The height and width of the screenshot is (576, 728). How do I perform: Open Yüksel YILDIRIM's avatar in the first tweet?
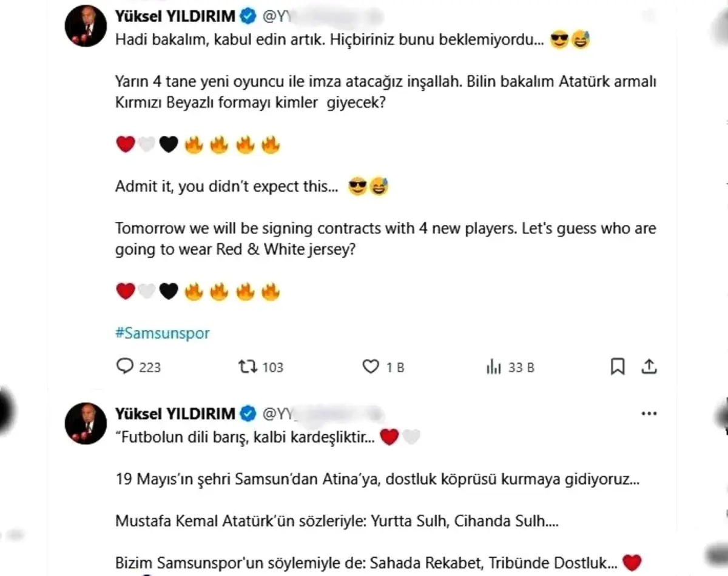[x=86, y=26]
